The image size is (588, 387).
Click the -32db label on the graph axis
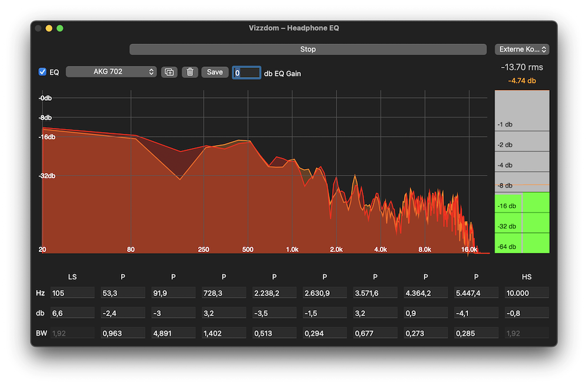click(x=47, y=176)
